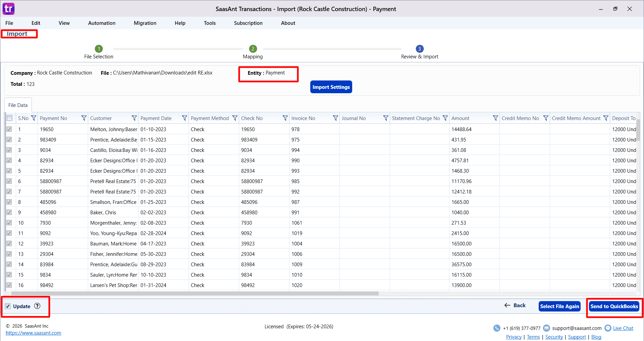Go Back to previous step
This screenshot has width=644, height=341.
(x=515, y=305)
